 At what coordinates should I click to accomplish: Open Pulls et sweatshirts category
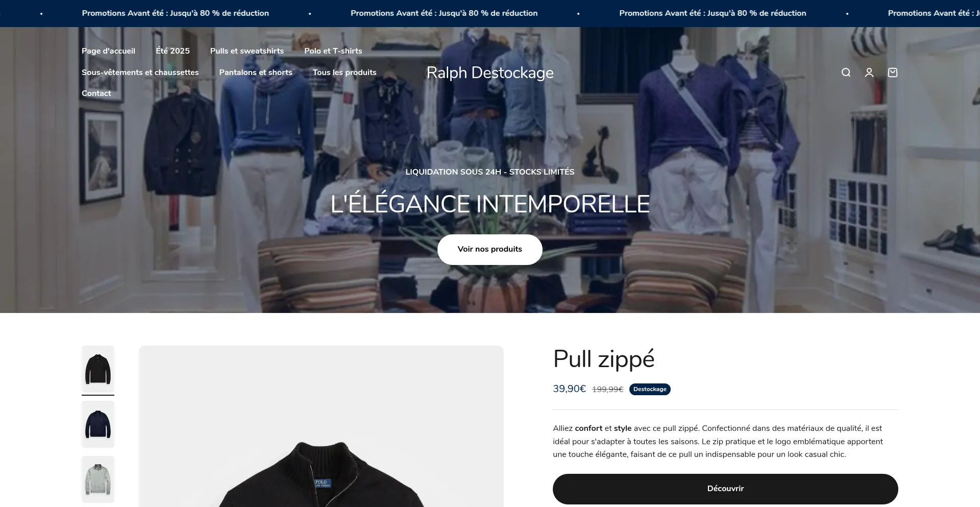click(x=247, y=51)
